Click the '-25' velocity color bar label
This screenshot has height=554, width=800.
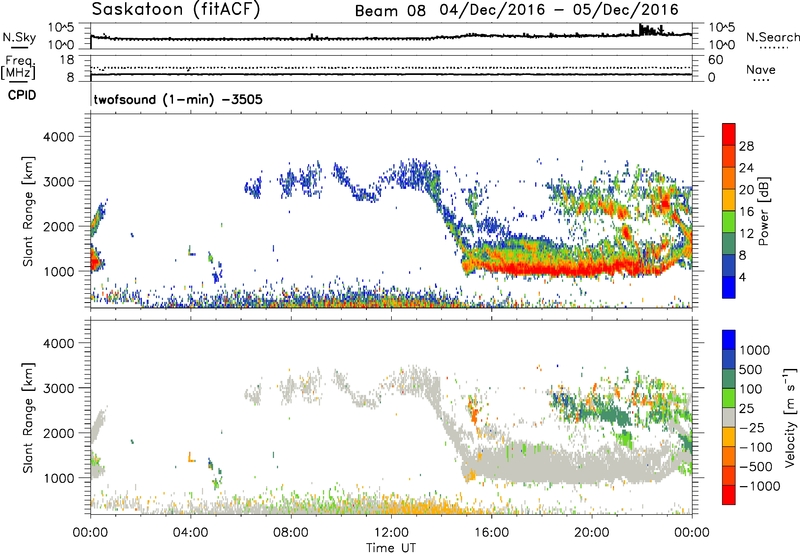pos(751,427)
